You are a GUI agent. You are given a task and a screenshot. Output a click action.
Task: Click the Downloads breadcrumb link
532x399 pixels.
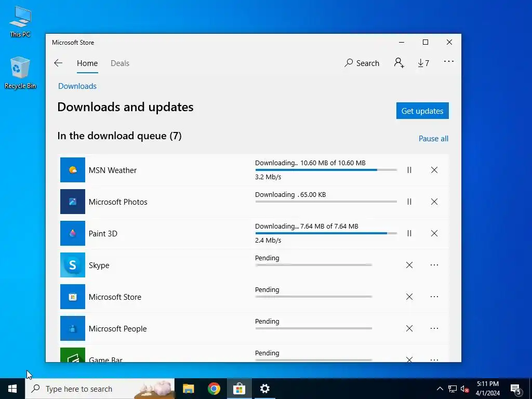pyautogui.click(x=77, y=86)
